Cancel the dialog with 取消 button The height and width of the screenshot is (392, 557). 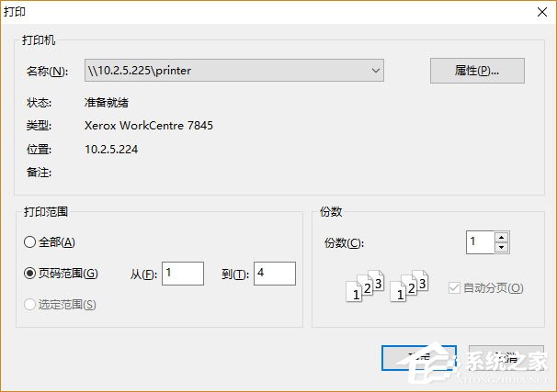506,358
